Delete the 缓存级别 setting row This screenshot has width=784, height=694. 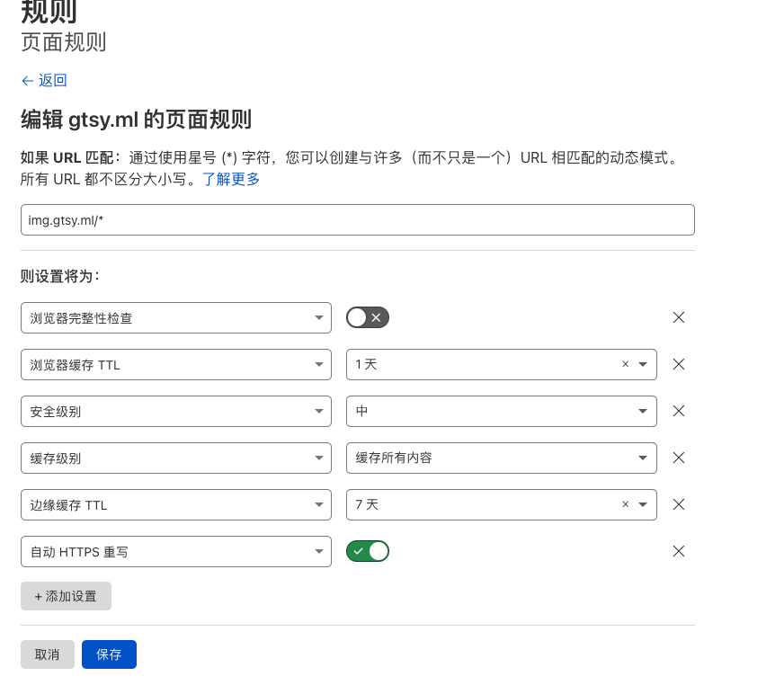[x=679, y=458]
